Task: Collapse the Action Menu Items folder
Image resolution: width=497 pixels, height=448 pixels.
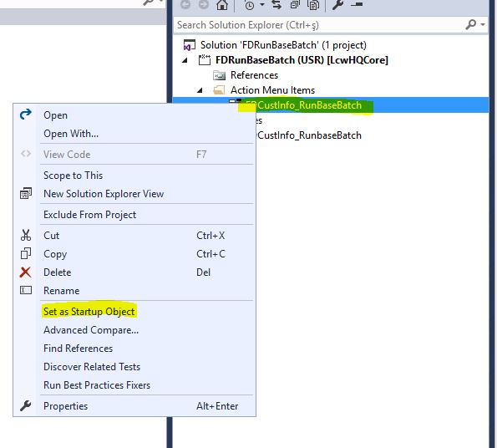Action: [x=200, y=90]
